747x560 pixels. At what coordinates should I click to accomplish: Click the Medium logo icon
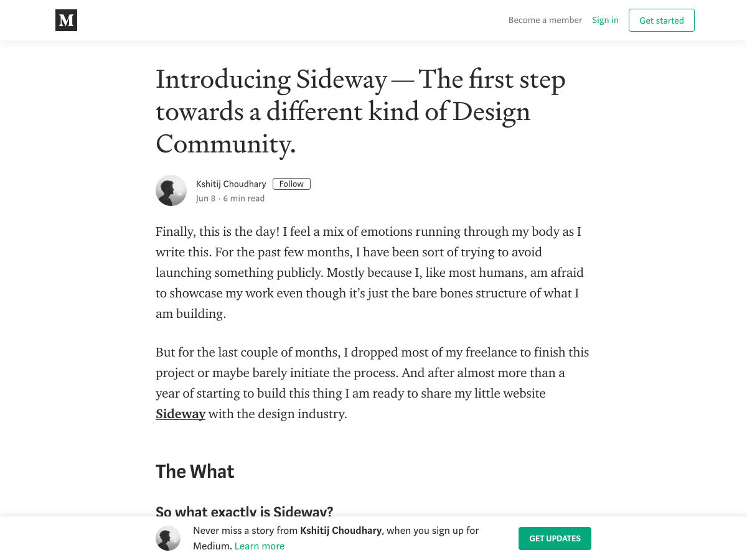click(66, 21)
